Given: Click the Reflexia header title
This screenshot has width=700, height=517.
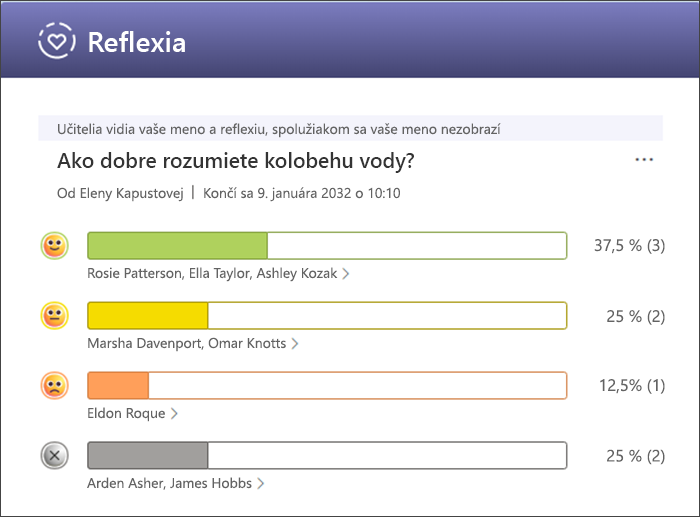Looking at the screenshot, I should click(x=137, y=42).
